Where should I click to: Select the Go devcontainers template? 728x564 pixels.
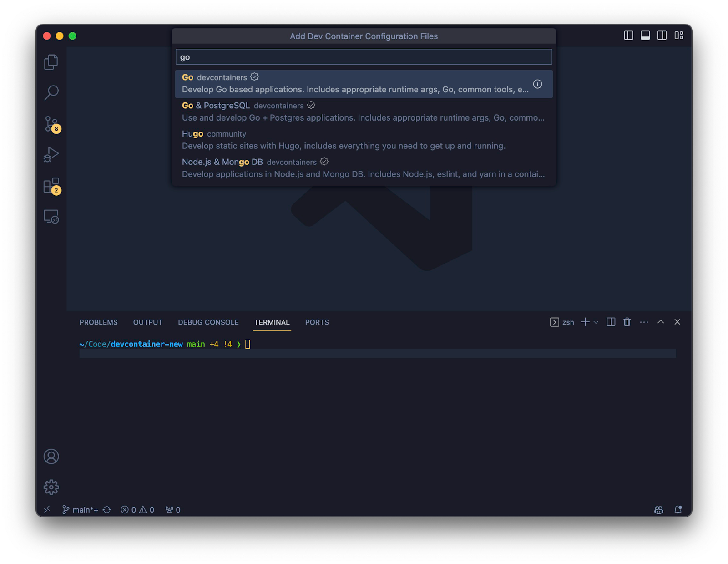click(364, 84)
